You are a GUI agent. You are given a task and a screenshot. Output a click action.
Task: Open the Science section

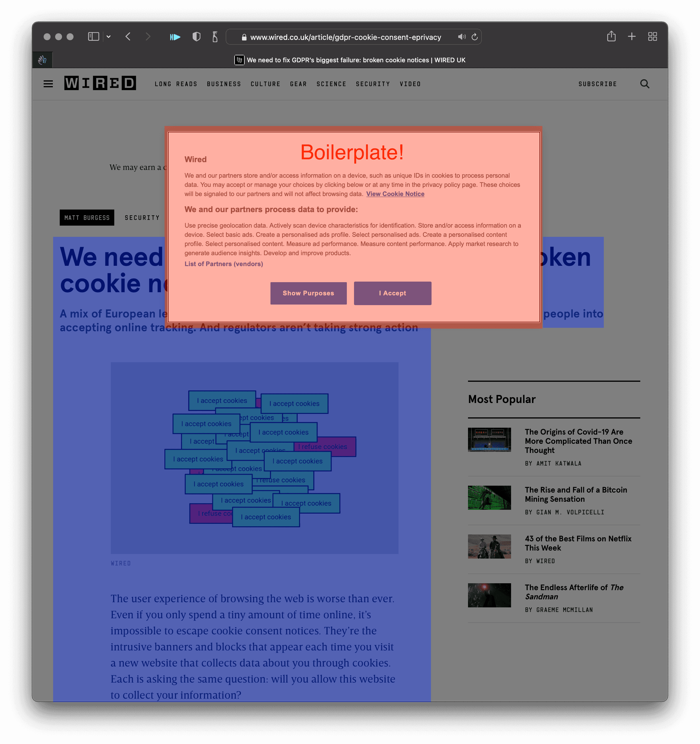[331, 84]
